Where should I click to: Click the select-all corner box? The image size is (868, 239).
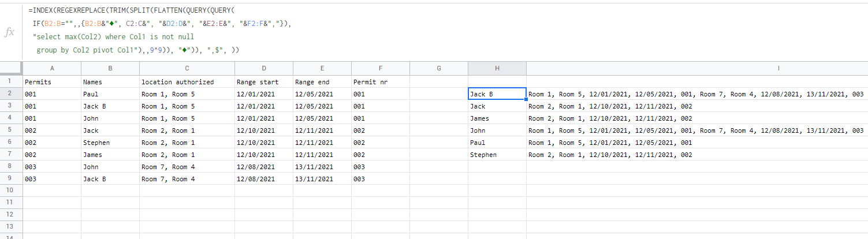coord(12,69)
